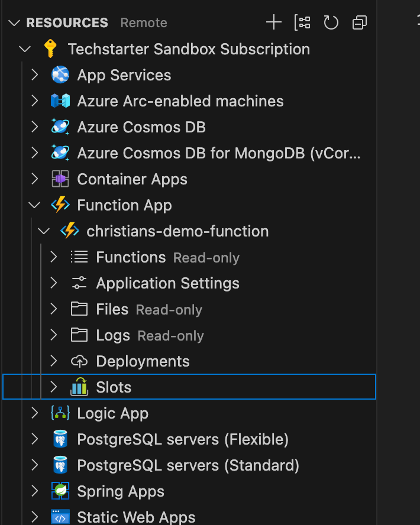
Task: Select the Deployments tree item
Action: 143,361
